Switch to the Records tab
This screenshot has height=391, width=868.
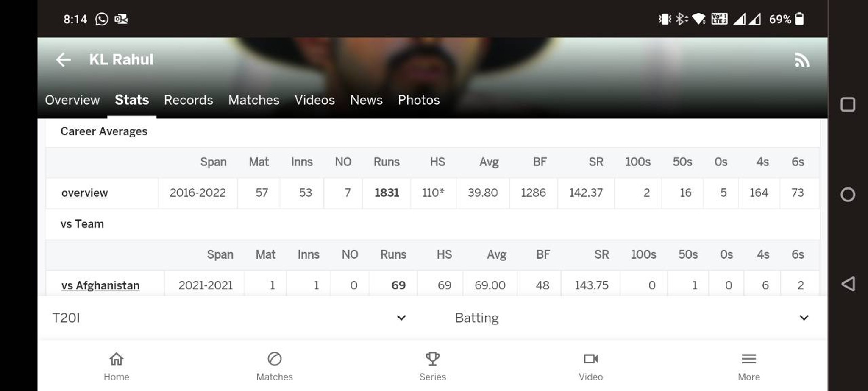click(x=189, y=100)
